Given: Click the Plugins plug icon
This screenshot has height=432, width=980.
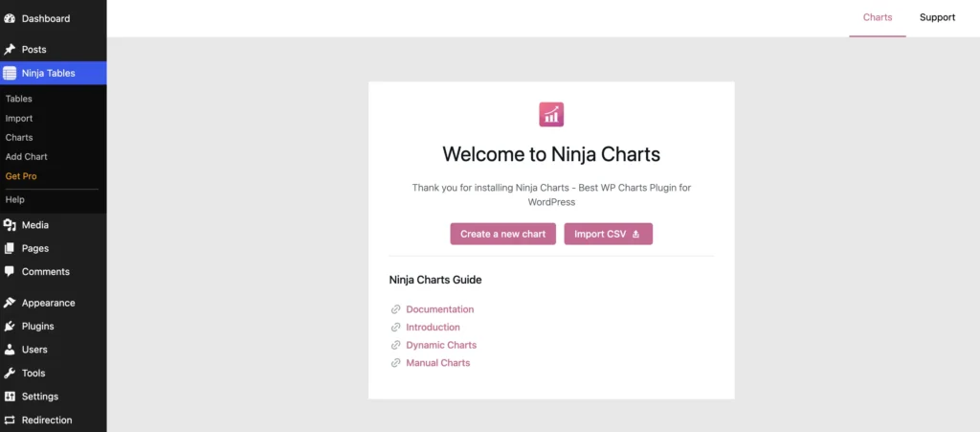Looking at the screenshot, I should 10,327.
